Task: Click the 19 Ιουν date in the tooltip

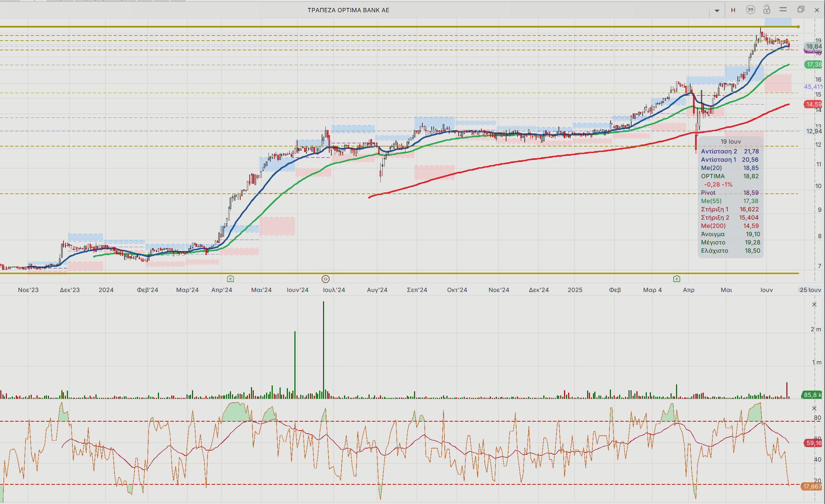Action: pyautogui.click(x=731, y=142)
